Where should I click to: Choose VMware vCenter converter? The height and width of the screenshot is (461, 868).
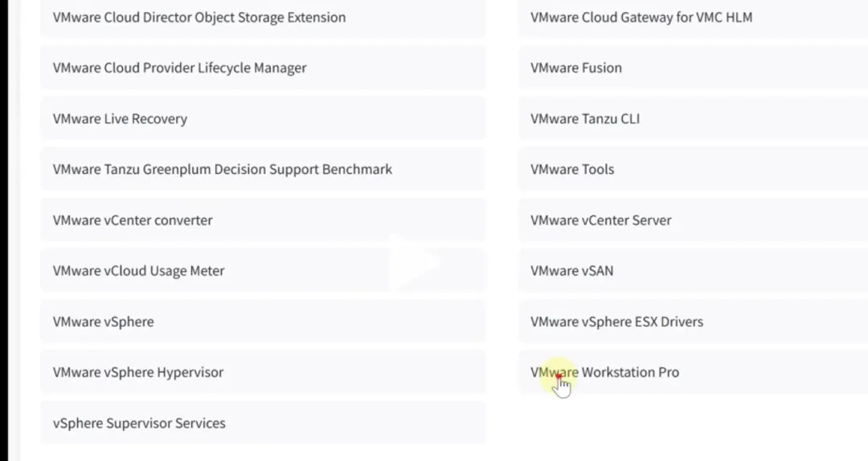[x=133, y=220]
